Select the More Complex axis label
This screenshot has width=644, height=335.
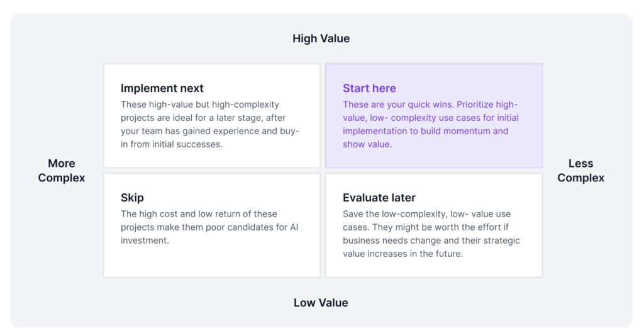pyautogui.click(x=62, y=171)
